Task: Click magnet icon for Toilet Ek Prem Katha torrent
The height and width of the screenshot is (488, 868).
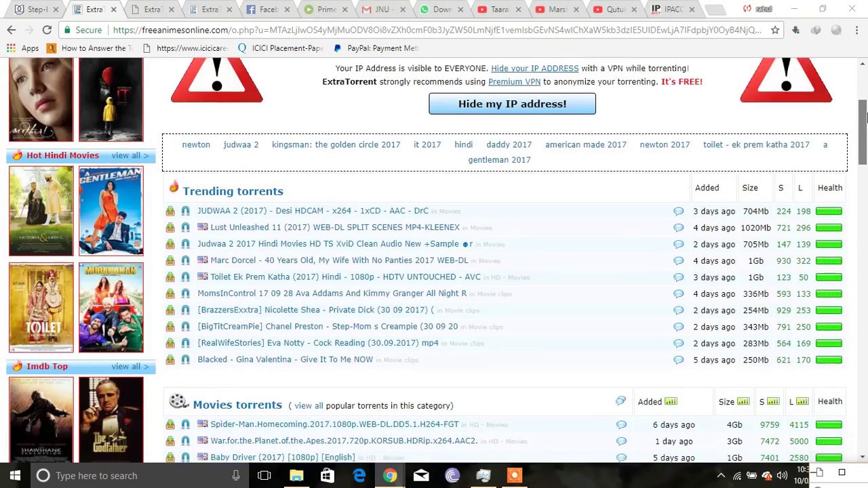Action: coord(185,277)
